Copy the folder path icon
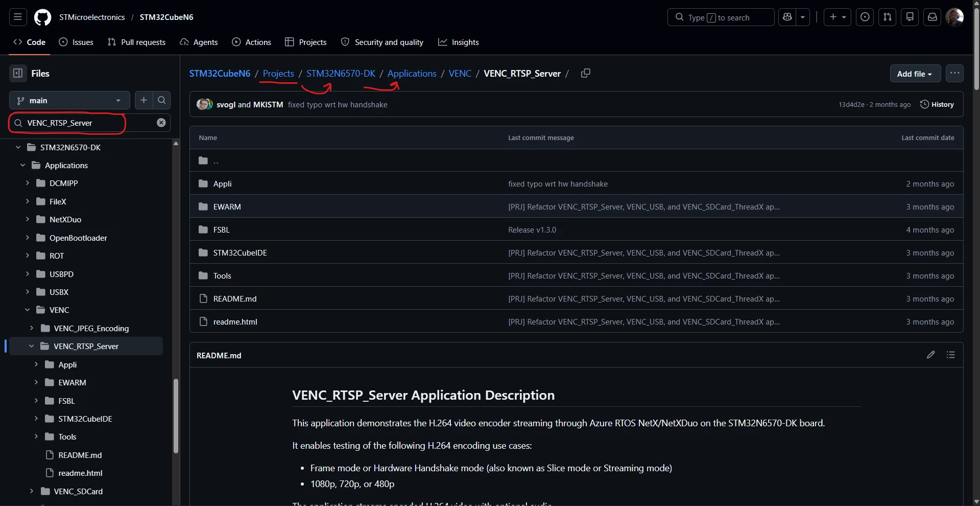Viewport: 980px width, 506px height. point(586,74)
